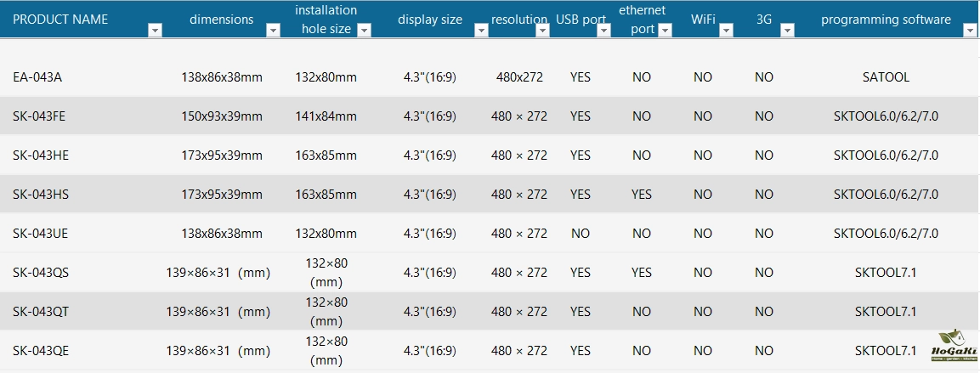
Task: Expand the USB port filter dropdown
Action: pyautogui.click(x=603, y=31)
